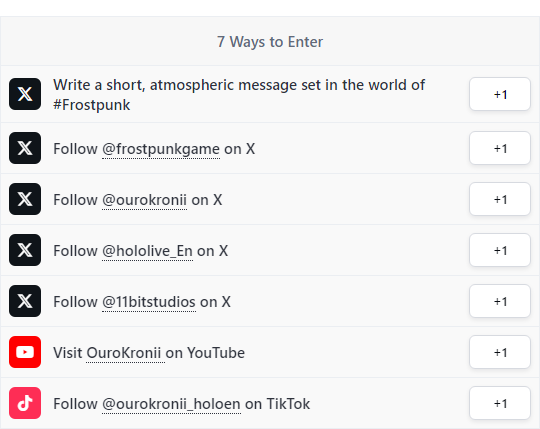This screenshot has width=540, height=429.
Task: Click X icon next to Follow @ourokronii
Action: pyautogui.click(x=25, y=199)
